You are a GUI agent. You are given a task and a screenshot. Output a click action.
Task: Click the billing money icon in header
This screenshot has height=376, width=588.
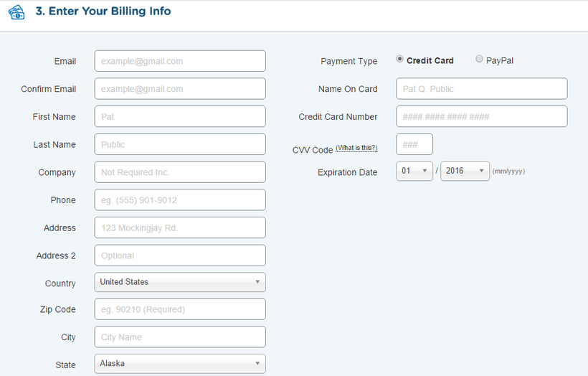click(16, 12)
